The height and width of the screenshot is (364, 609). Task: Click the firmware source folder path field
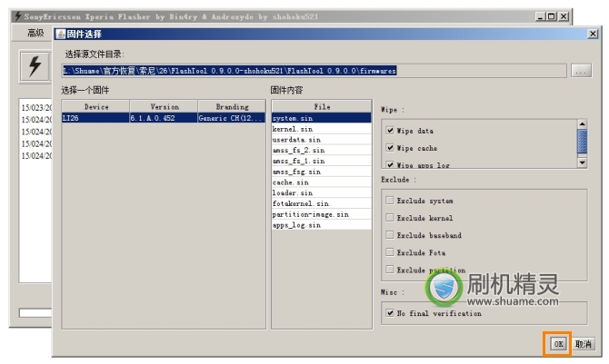point(314,71)
